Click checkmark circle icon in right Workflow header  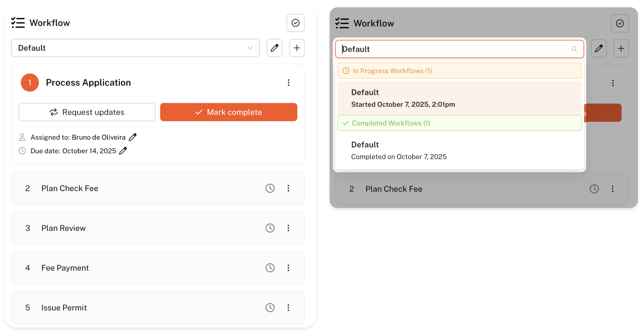coord(619,23)
